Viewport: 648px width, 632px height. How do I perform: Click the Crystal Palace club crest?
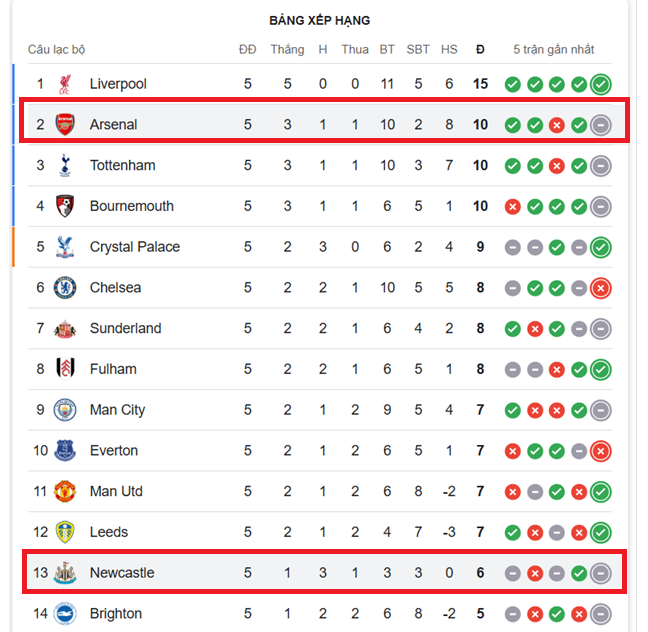[x=66, y=247]
